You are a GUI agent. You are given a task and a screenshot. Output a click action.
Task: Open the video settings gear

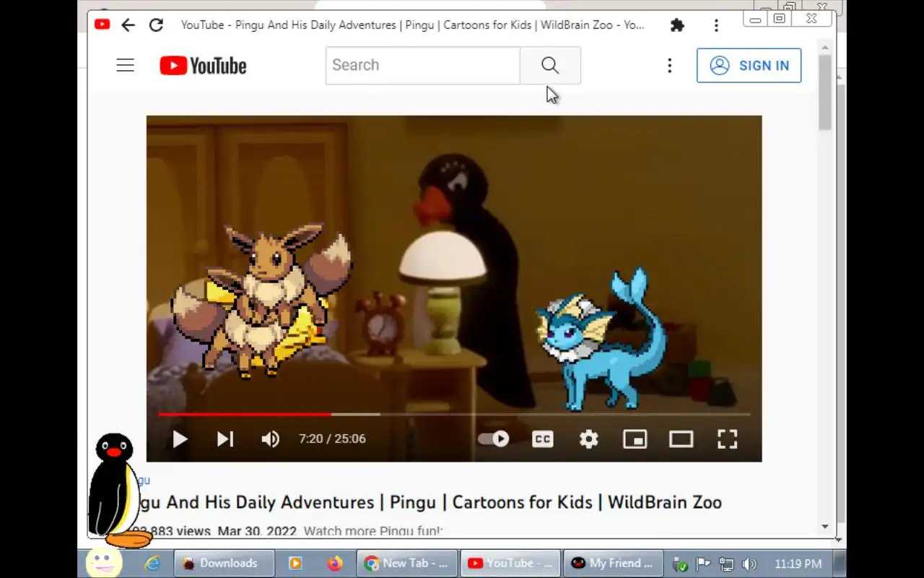coord(589,439)
